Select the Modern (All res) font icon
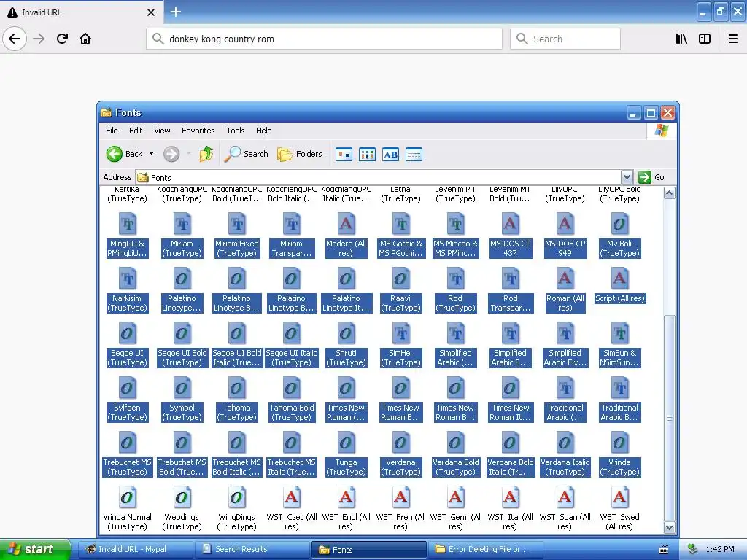Image resolution: width=747 pixels, height=560 pixels. [347, 224]
